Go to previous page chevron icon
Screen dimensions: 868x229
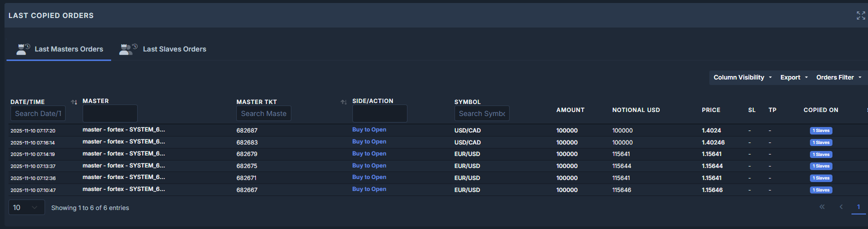pyautogui.click(x=841, y=207)
